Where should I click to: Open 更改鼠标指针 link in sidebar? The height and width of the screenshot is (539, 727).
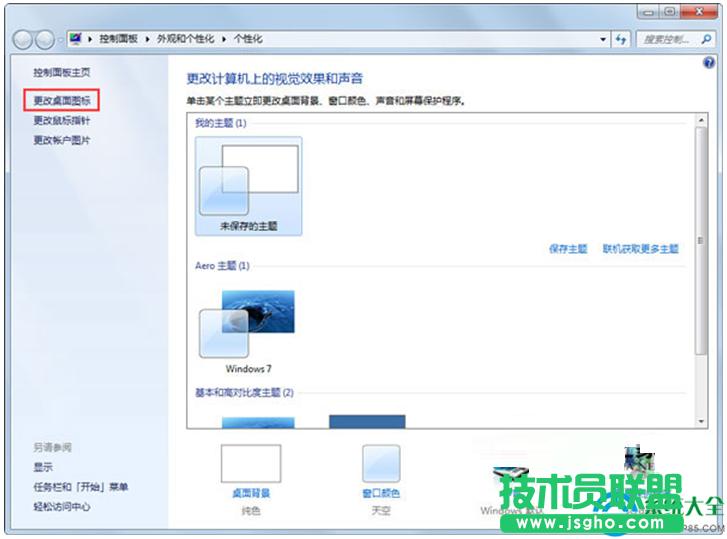pos(62,120)
